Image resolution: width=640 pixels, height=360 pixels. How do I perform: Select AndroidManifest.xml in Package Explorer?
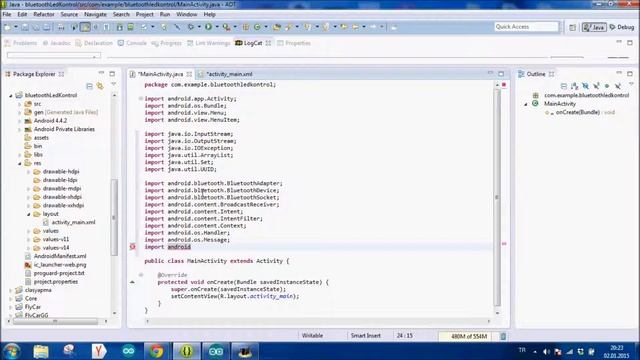(60, 256)
